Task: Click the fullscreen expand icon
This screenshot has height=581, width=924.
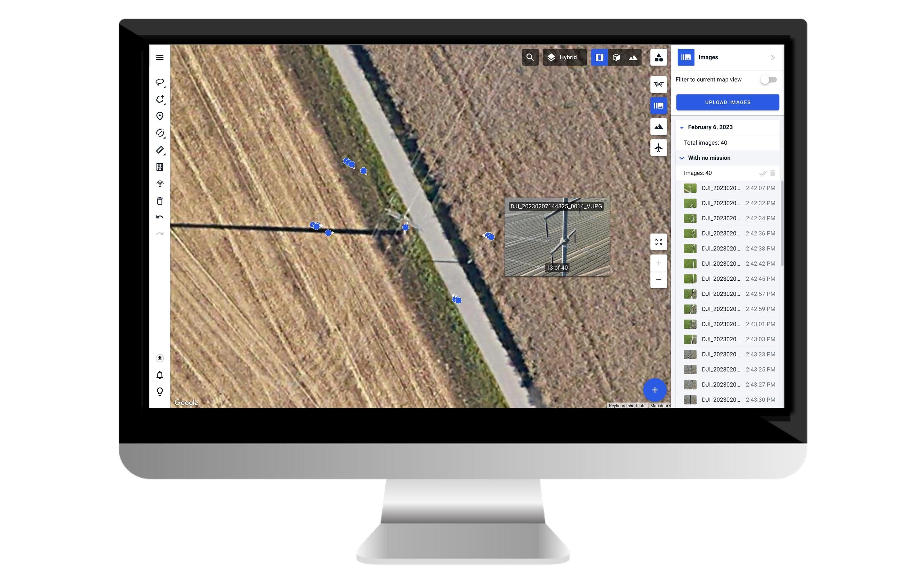Action: [658, 241]
